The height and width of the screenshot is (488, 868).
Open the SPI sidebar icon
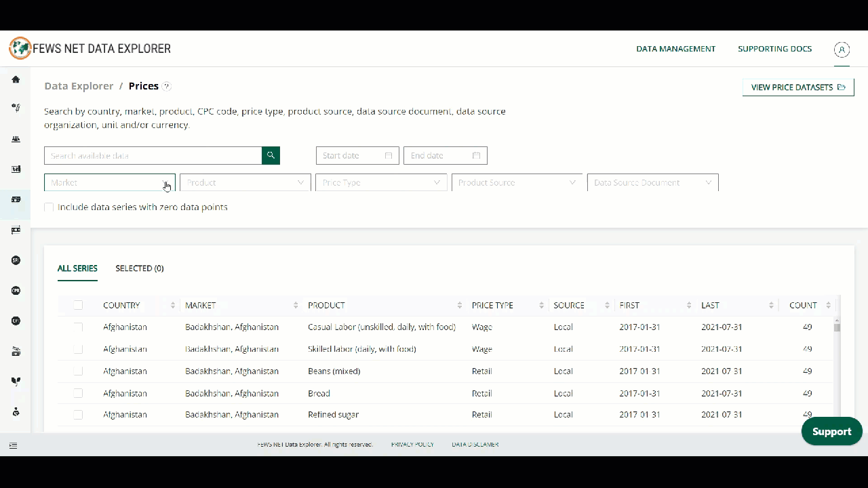pyautogui.click(x=16, y=260)
